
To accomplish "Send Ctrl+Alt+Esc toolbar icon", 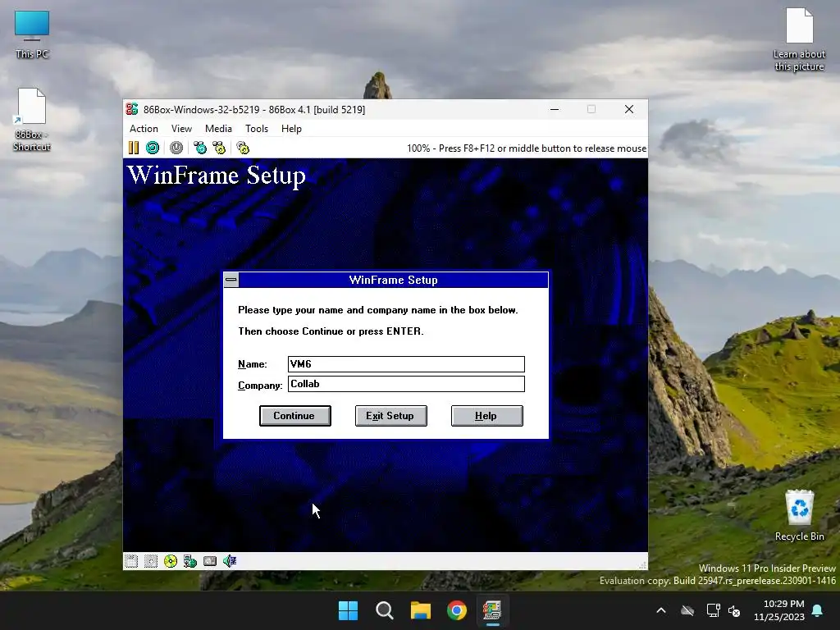I will tap(219, 148).
